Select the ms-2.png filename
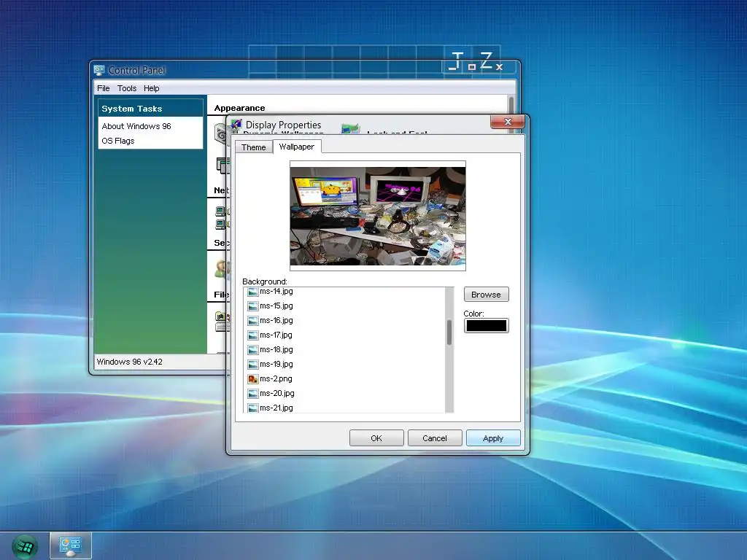 point(276,378)
